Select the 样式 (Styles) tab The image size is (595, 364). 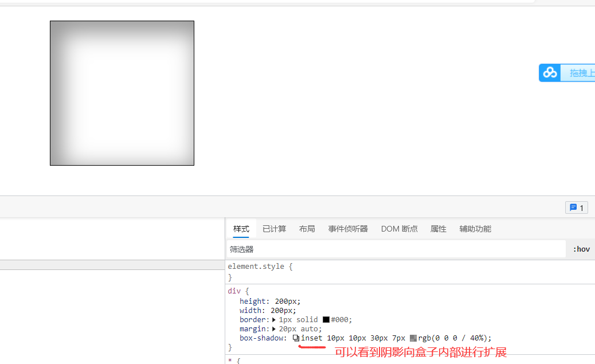241,229
